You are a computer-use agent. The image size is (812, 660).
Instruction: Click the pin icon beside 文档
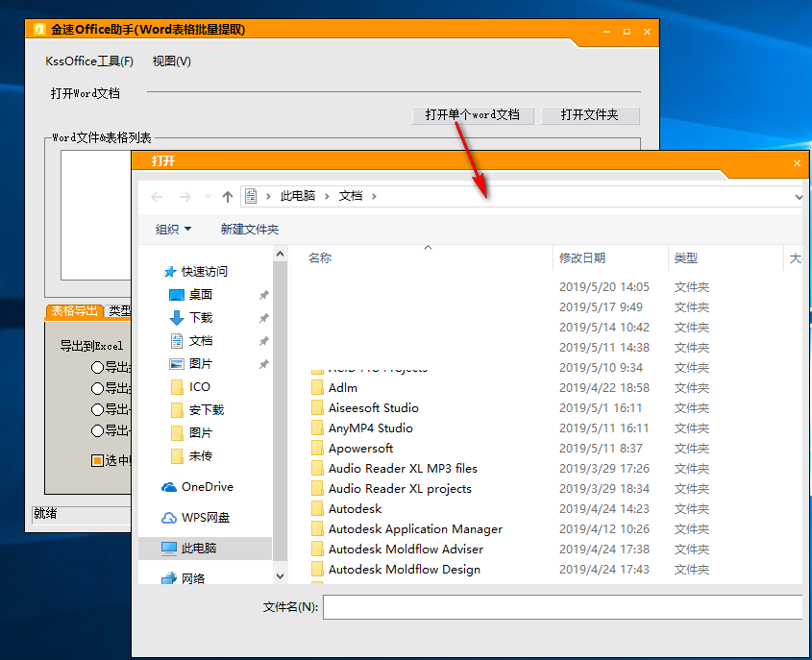pos(263,341)
